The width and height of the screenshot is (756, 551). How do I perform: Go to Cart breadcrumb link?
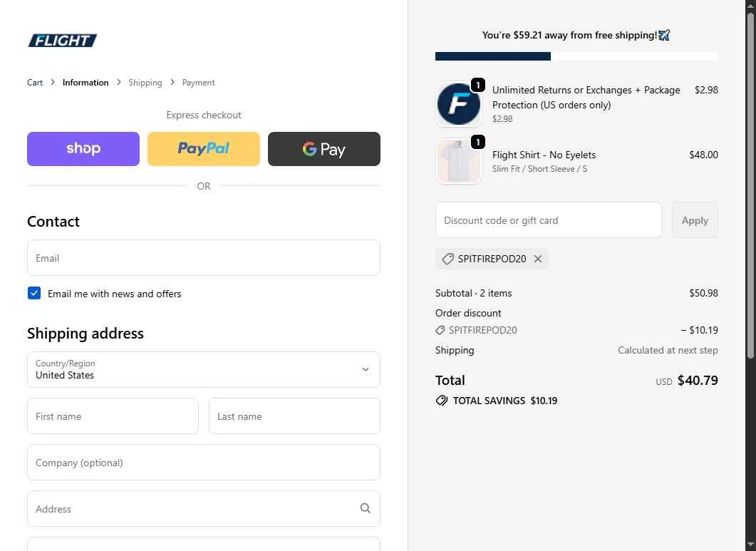tap(35, 83)
